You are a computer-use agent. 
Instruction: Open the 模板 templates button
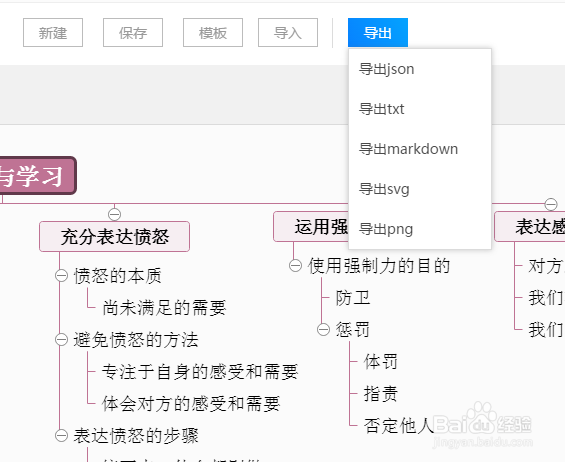tap(213, 33)
